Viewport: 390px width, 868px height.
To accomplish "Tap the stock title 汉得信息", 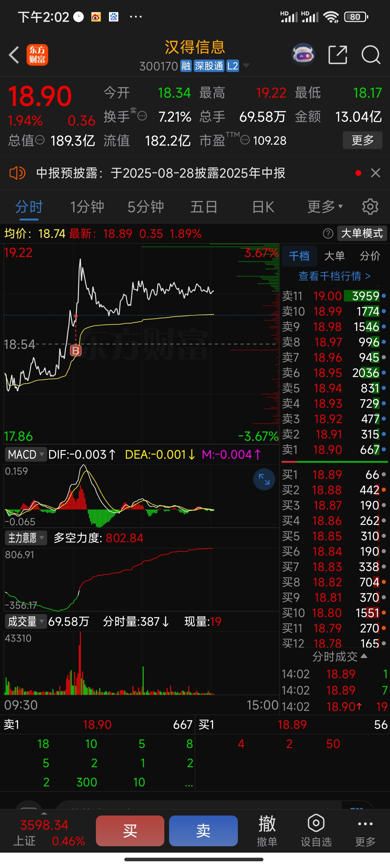I will tap(195, 47).
